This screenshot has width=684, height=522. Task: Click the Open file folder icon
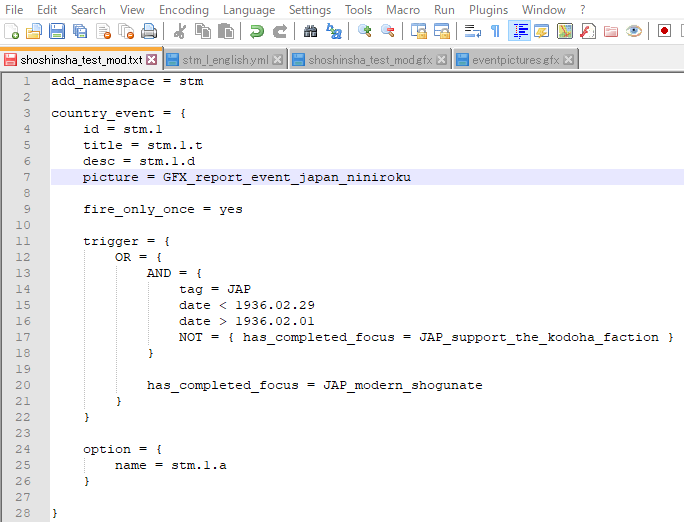[34, 31]
